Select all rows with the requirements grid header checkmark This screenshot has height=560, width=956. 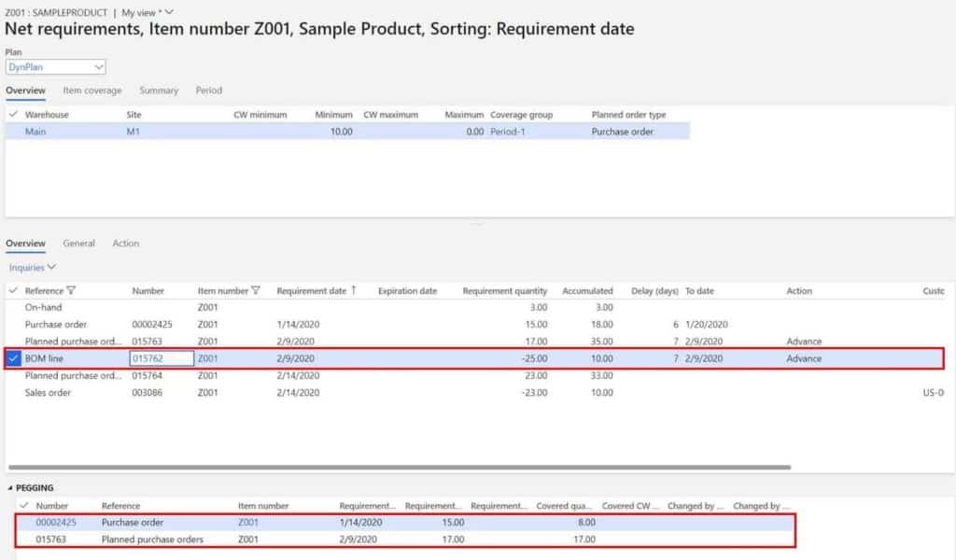(12, 290)
